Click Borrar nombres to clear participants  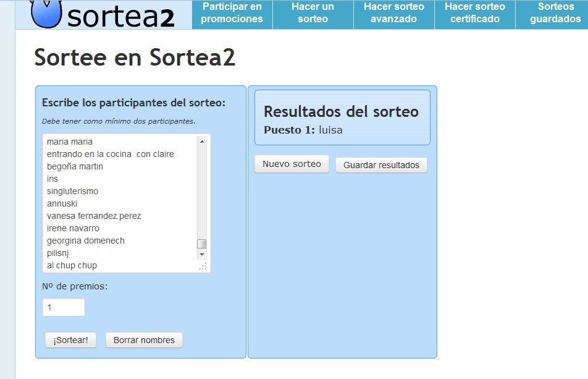coord(144,340)
